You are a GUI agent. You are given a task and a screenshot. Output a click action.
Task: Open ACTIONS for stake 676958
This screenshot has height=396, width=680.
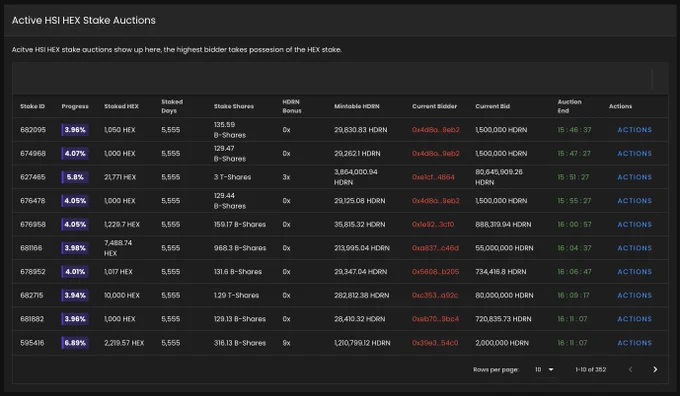tap(634, 224)
